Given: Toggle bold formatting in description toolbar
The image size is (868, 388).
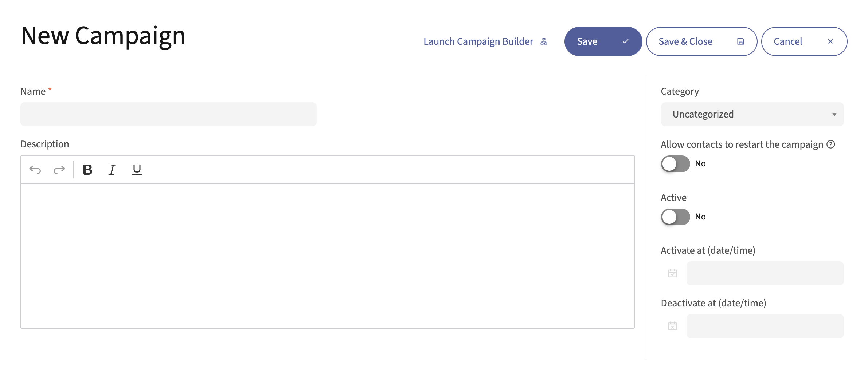Looking at the screenshot, I should 87,170.
